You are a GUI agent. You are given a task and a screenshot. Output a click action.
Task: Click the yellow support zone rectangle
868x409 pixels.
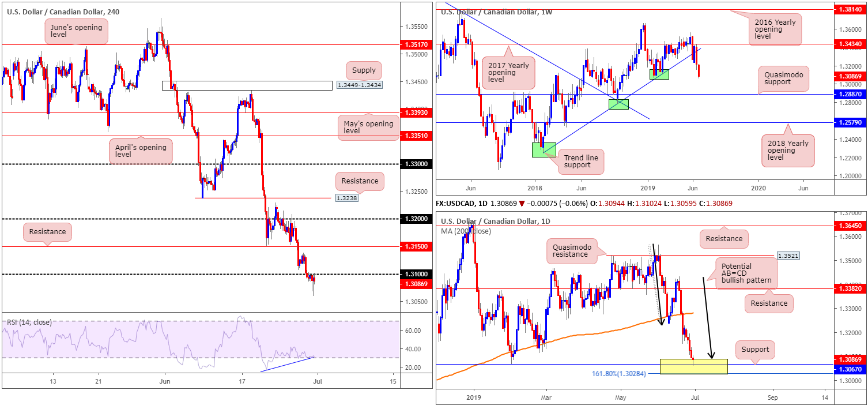693,366
